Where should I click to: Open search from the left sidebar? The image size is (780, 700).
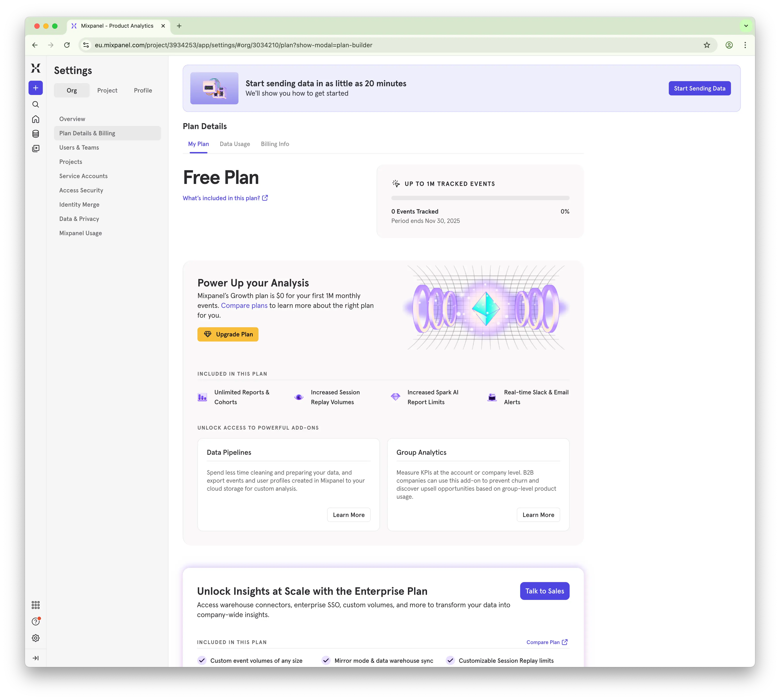36,105
